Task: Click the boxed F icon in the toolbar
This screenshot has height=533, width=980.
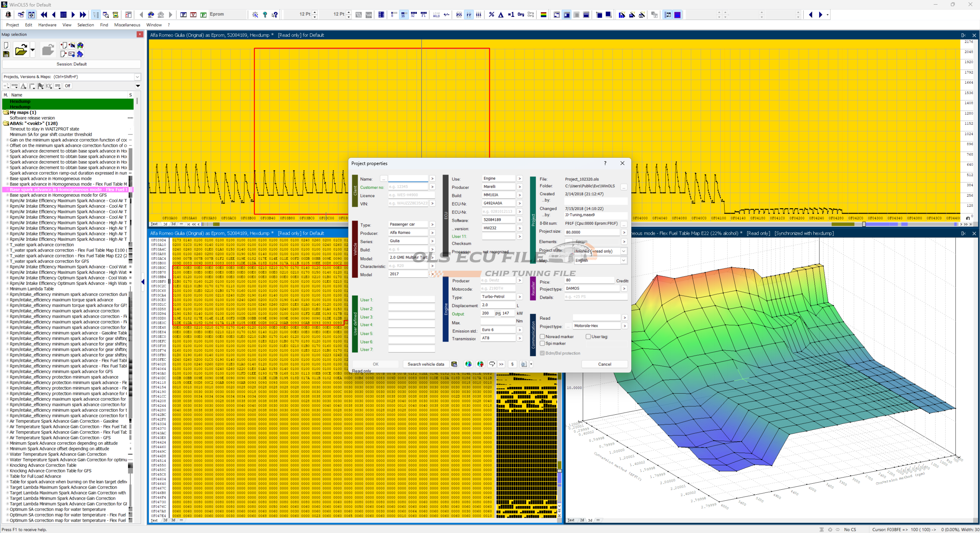Action: pyautogui.click(x=183, y=15)
